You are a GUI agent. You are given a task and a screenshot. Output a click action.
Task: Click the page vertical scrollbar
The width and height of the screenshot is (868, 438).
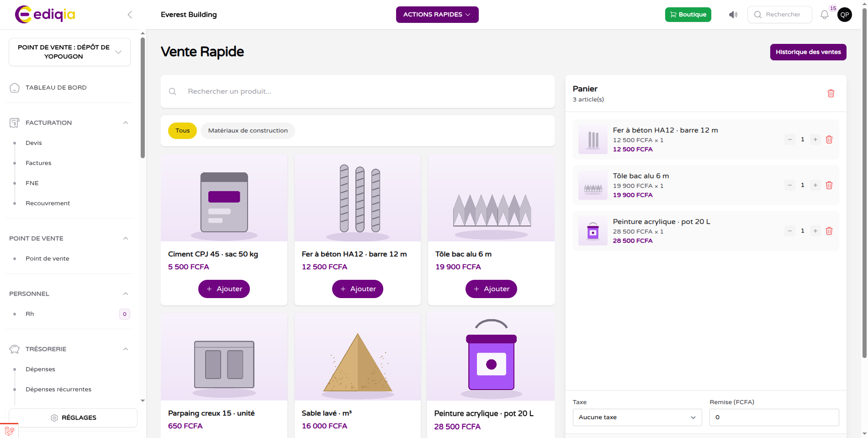(x=864, y=183)
